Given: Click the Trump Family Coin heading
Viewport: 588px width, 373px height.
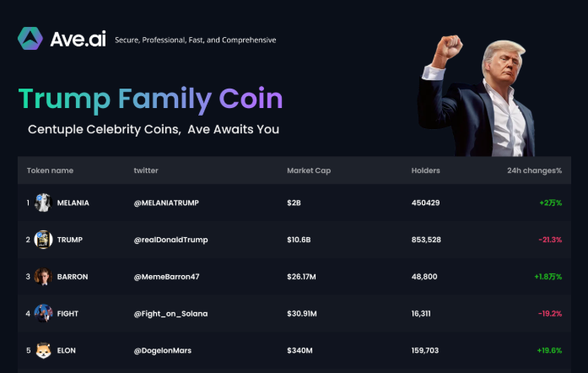Looking at the screenshot, I should (150, 98).
